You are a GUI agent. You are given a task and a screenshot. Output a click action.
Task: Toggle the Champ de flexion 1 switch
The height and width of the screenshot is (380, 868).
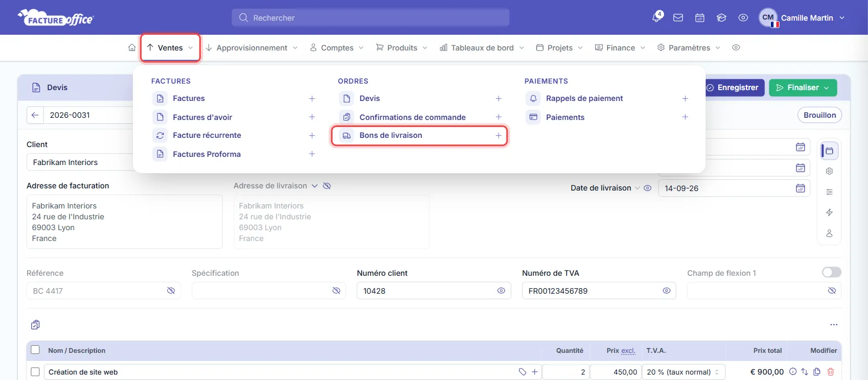832,272
